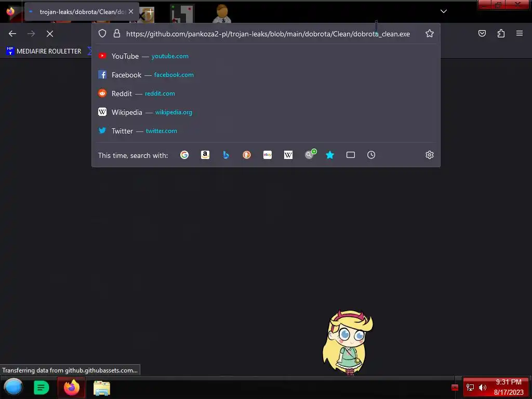Search with DuckDuckGo this time
The height and width of the screenshot is (399, 532).
click(247, 155)
